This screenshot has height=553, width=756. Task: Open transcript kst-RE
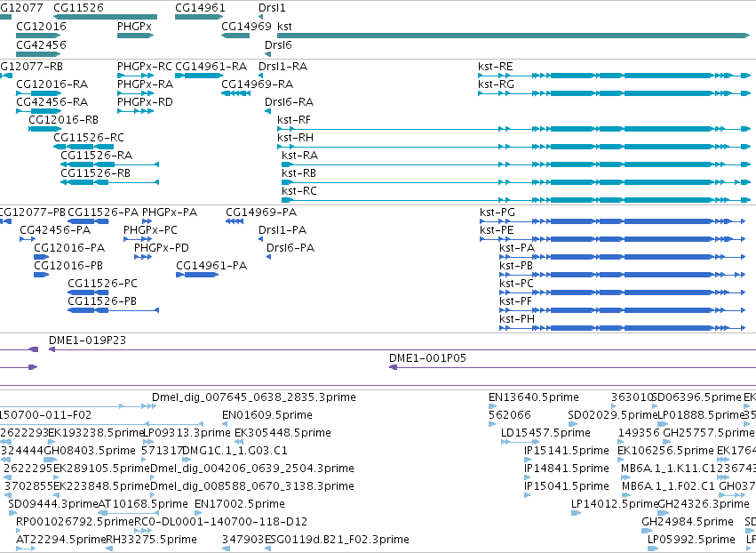[x=495, y=66]
